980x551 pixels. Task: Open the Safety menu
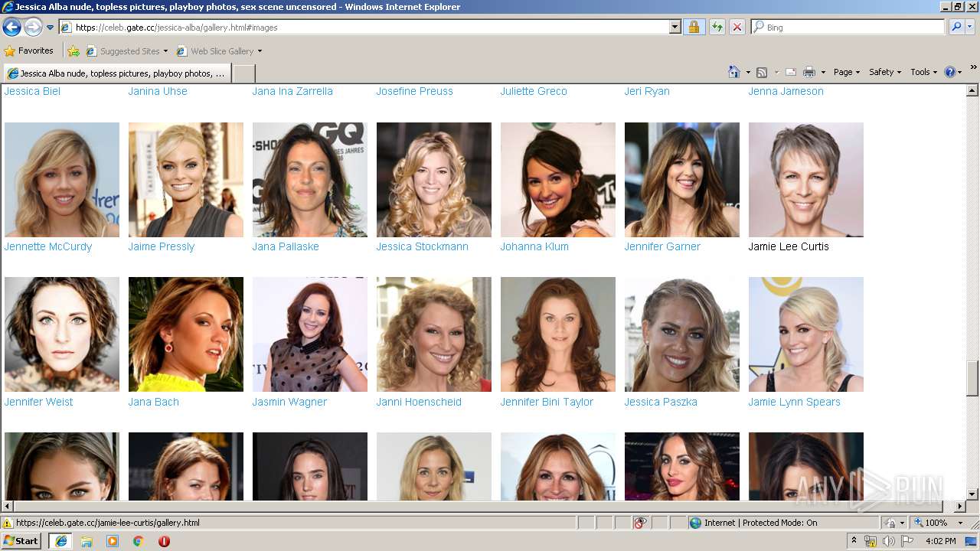point(885,72)
